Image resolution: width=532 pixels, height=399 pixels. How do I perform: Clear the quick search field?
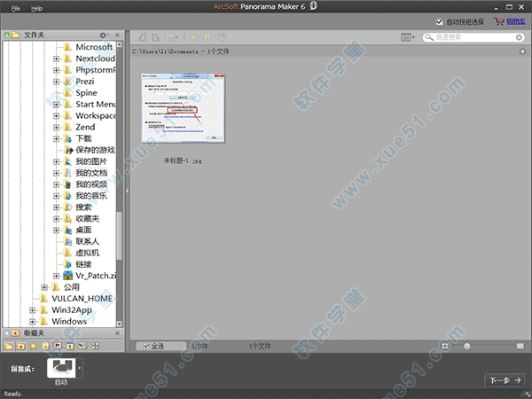click(x=519, y=37)
